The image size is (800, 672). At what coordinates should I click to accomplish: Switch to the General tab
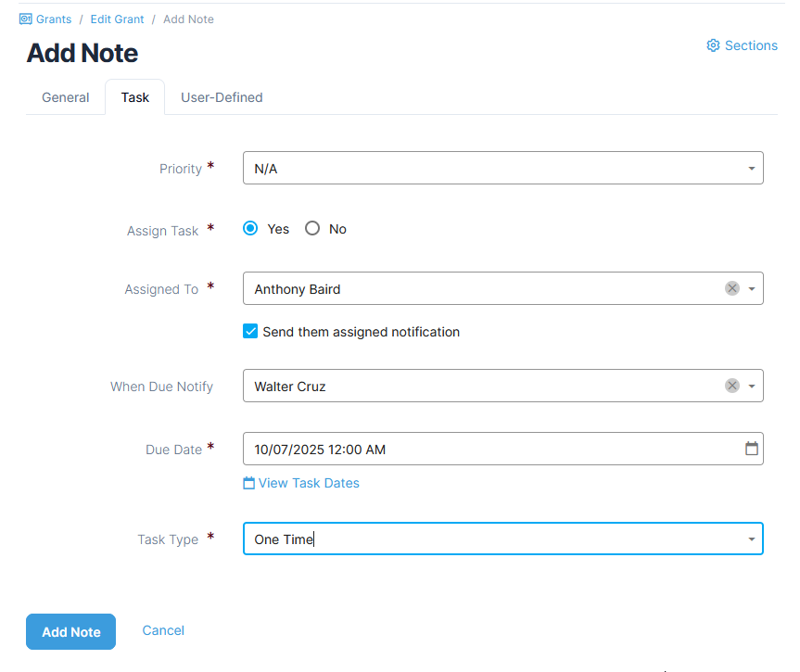[66, 97]
